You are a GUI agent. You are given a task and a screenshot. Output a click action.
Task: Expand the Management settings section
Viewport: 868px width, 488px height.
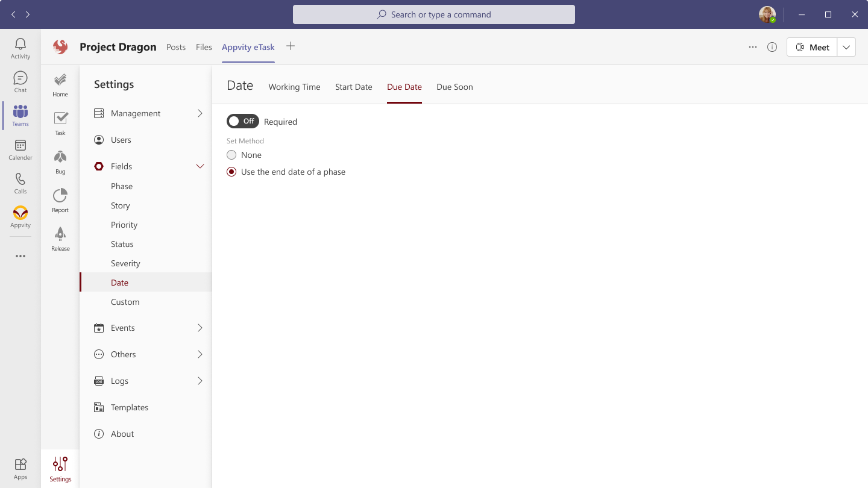[200, 113]
